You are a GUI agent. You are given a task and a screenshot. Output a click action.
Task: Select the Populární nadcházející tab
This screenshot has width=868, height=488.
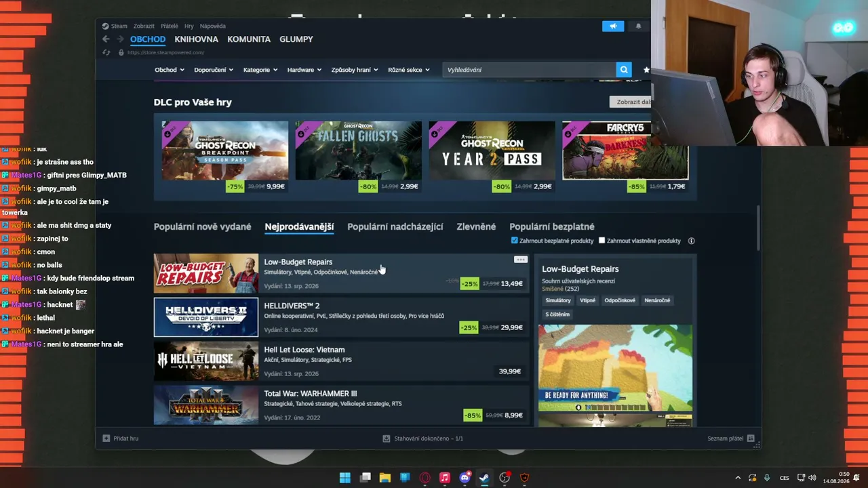(x=395, y=226)
